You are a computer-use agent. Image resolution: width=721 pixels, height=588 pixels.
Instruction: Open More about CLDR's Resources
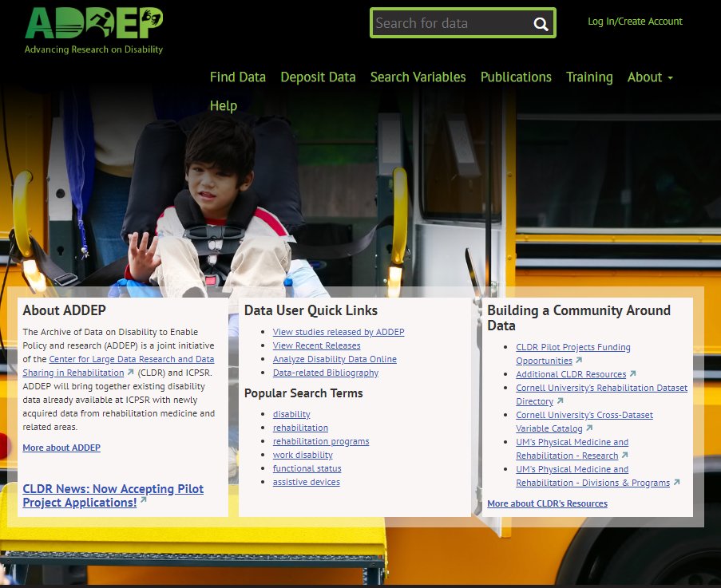(x=547, y=503)
